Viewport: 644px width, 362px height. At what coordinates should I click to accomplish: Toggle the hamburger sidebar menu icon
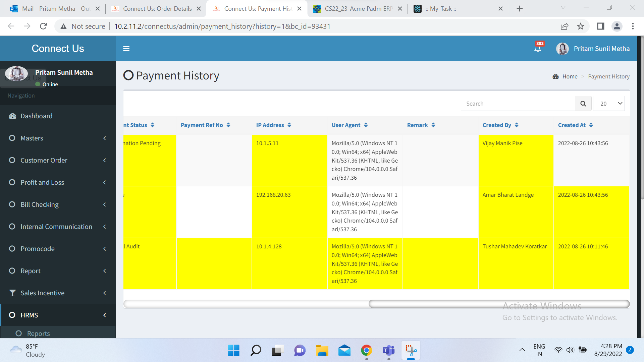[x=126, y=49]
